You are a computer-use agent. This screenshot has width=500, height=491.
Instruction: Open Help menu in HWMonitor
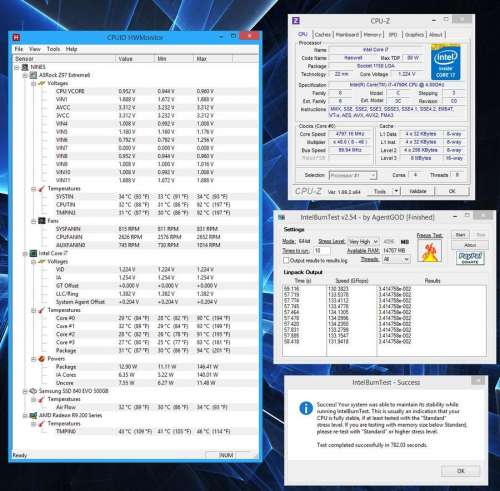71,49
